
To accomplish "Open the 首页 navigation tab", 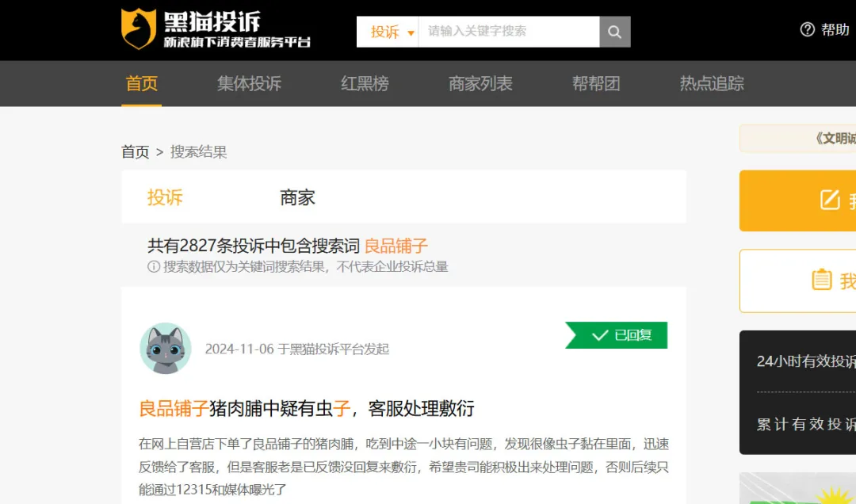I will (142, 83).
